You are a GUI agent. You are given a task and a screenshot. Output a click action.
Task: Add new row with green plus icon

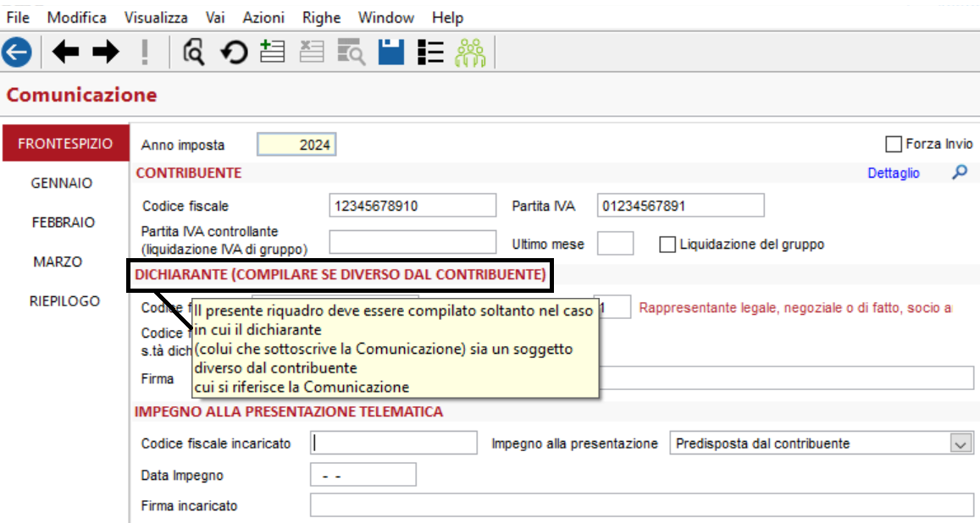273,52
